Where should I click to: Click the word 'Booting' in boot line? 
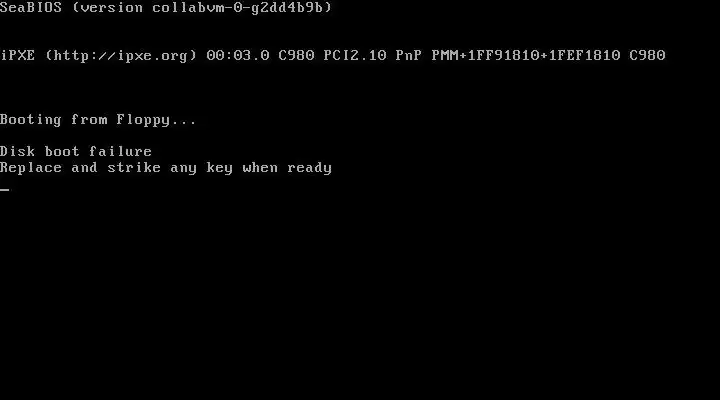(31, 120)
